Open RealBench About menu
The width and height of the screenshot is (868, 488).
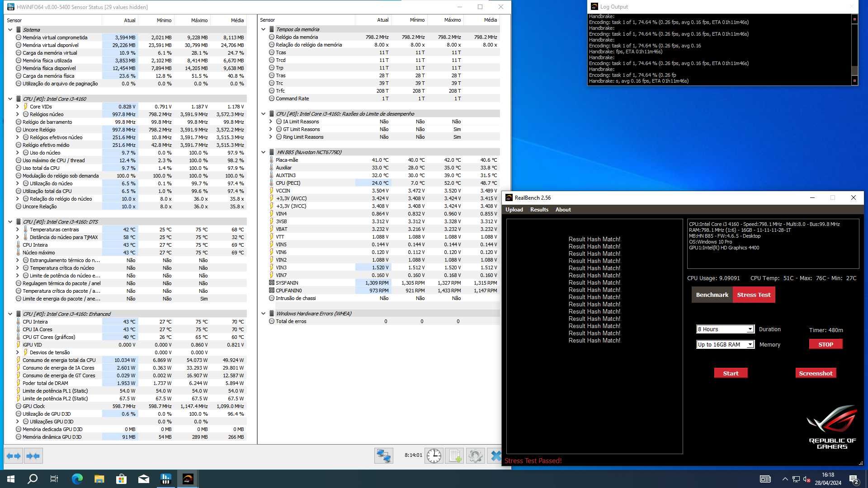pos(563,210)
